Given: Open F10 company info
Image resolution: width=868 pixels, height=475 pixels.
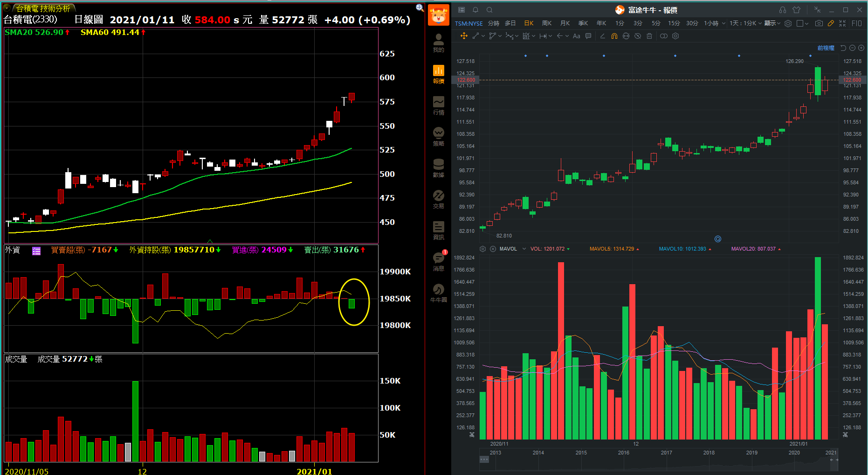Looking at the screenshot, I should point(857,23).
